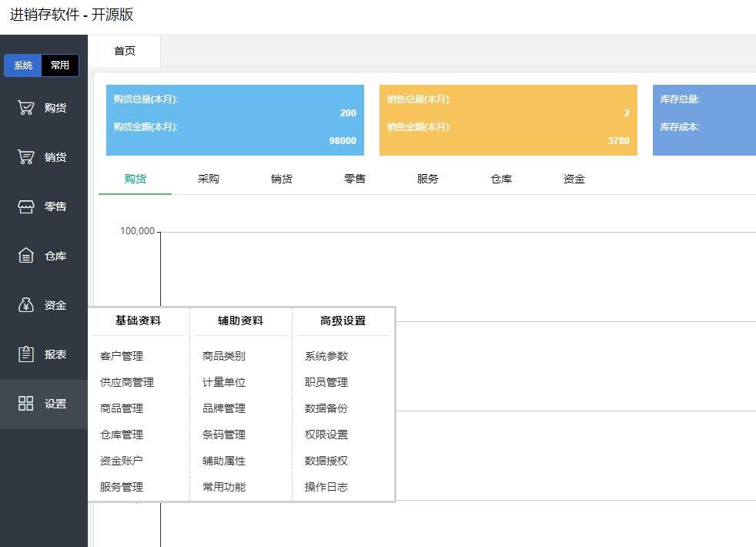The height and width of the screenshot is (547, 756).
Task: Open 供应商管理 from settings menu
Action: [127, 382]
